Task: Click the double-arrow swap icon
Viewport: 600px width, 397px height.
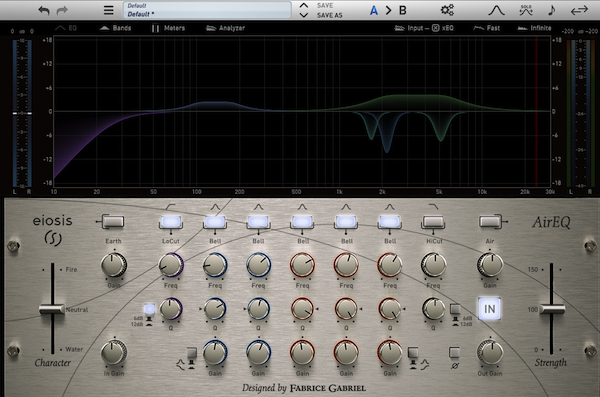Action: pos(579,10)
